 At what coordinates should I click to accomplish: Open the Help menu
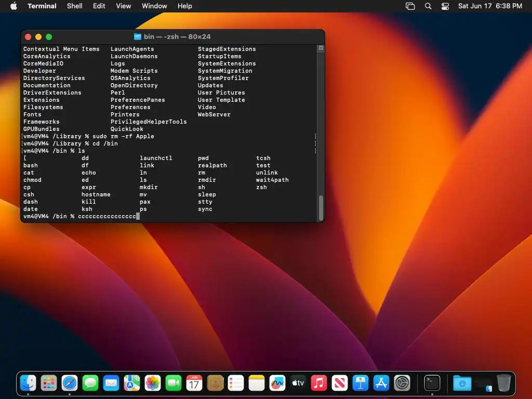click(185, 6)
